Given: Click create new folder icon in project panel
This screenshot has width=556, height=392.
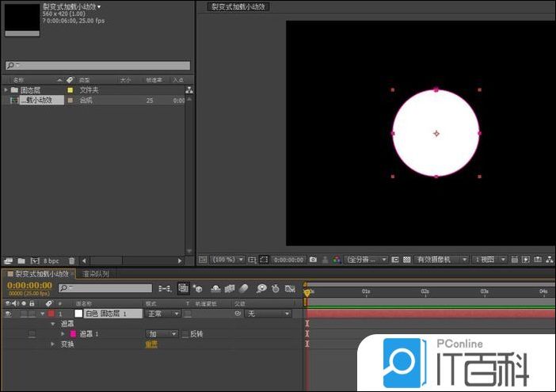Looking at the screenshot, I should (x=21, y=261).
